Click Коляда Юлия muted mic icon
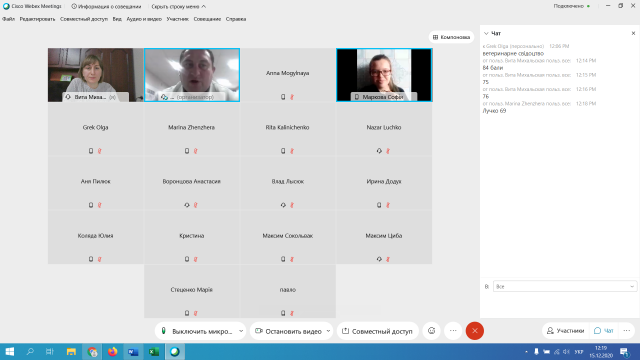This screenshot has height=360, width=640. [100, 259]
